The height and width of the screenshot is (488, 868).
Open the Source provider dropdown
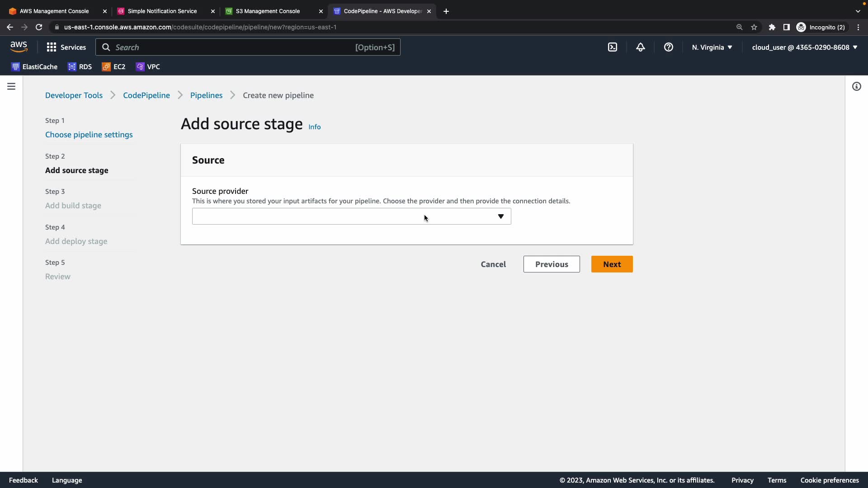click(x=351, y=216)
